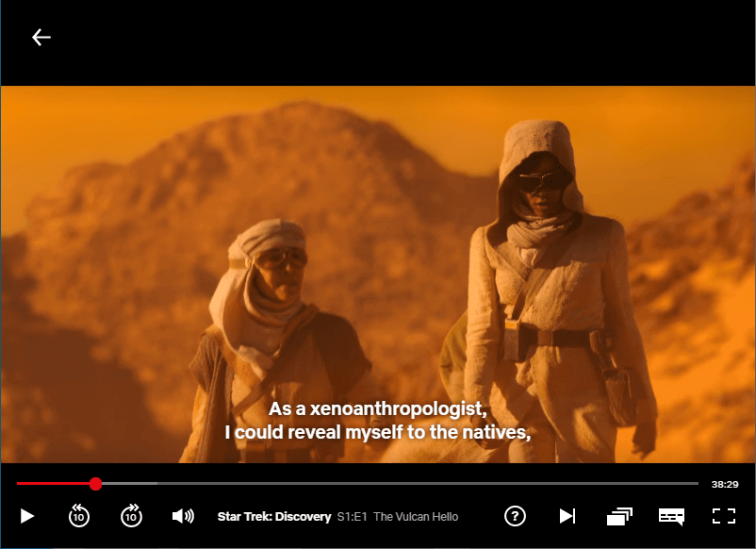
Task: Click the red playback position knob
Action: tap(95, 484)
